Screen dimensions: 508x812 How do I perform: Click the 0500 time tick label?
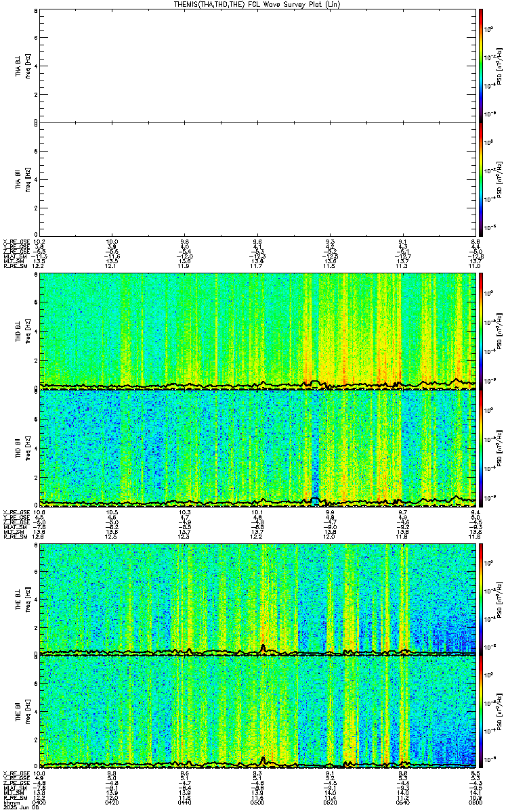pyautogui.click(x=257, y=803)
